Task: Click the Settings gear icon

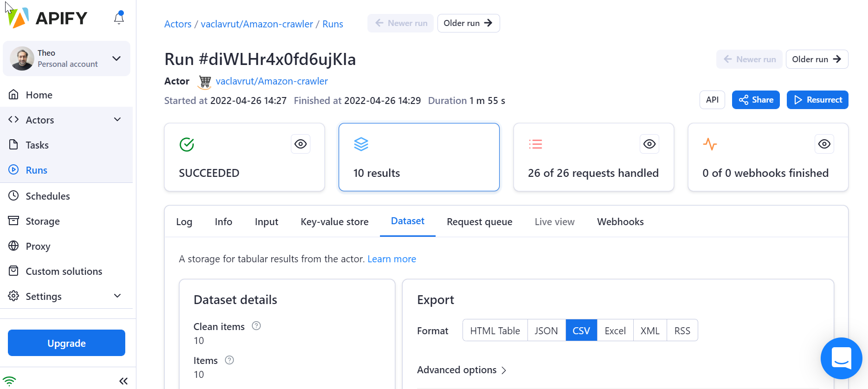Action: coord(14,296)
